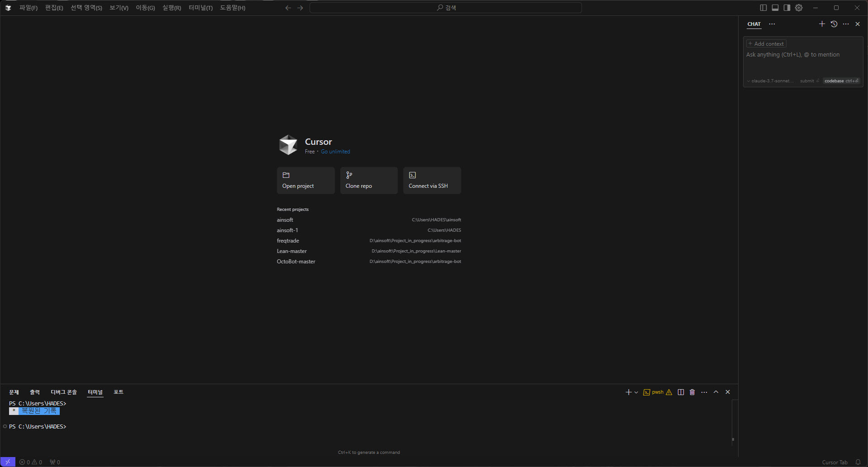Click the back navigation arrow
The width and height of the screenshot is (868, 467).
point(288,8)
